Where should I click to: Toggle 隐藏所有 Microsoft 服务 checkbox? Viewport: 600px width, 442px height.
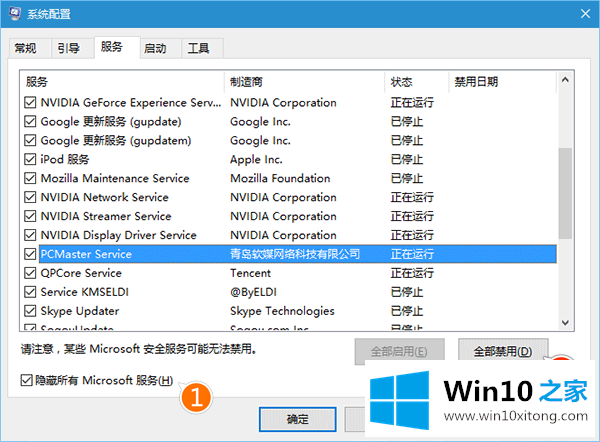27,380
